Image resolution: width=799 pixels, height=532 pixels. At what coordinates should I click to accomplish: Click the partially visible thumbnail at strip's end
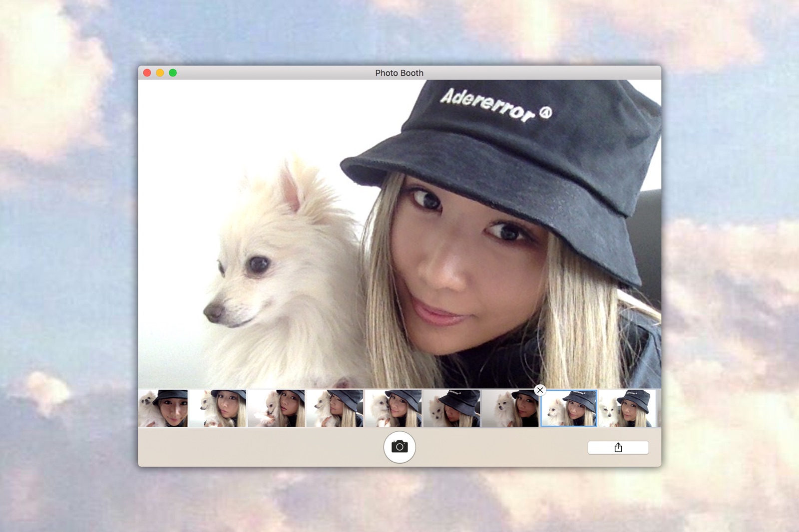659,408
